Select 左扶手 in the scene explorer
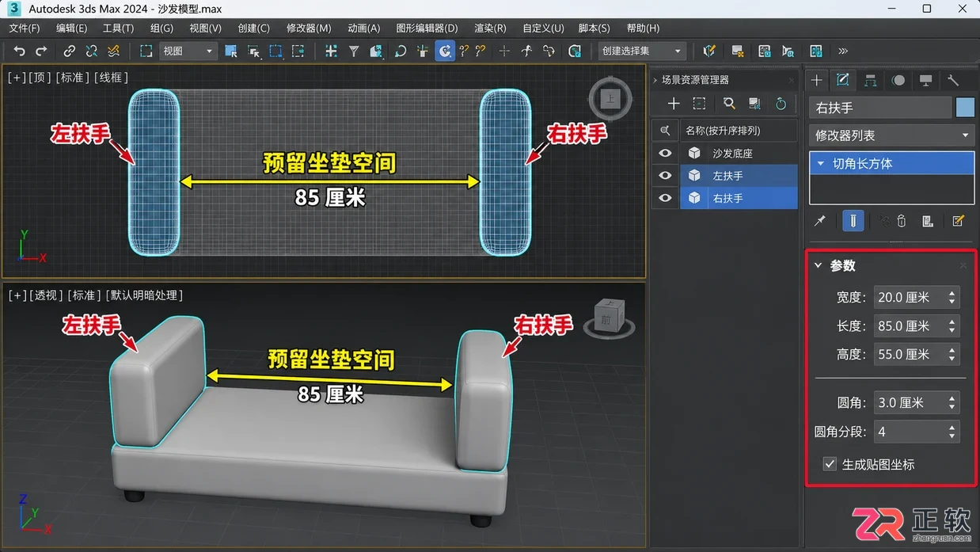Image resolution: width=980 pixels, height=552 pixels. pyautogui.click(x=739, y=175)
